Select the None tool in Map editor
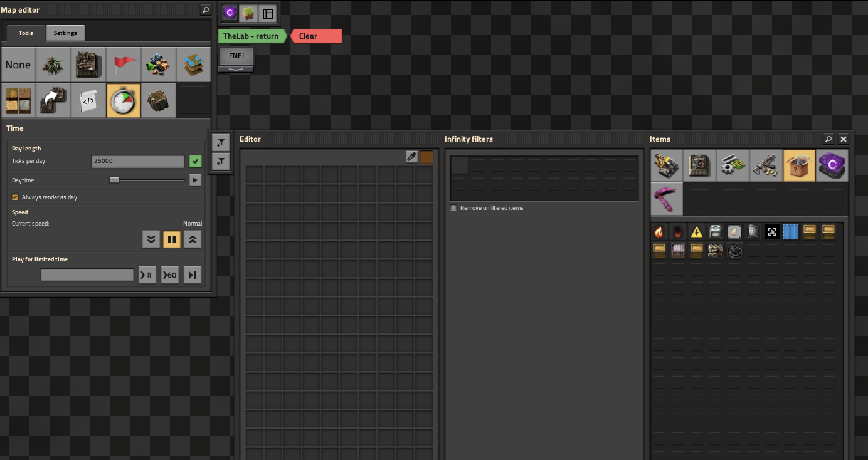This screenshot has width=868, height=460. 18,65
